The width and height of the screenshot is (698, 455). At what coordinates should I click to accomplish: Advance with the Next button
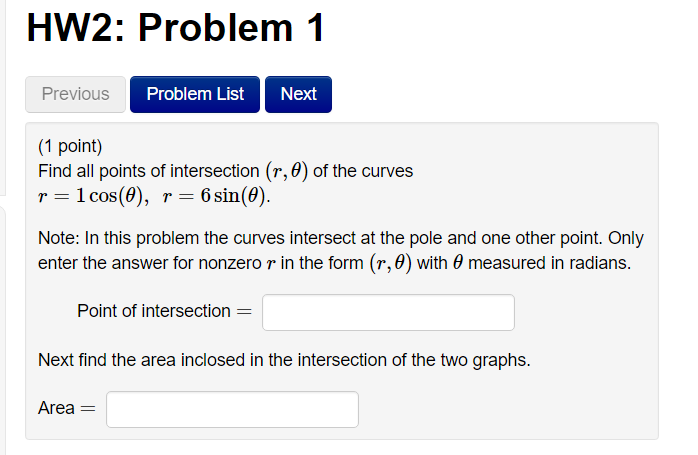[x=298, y=94]
